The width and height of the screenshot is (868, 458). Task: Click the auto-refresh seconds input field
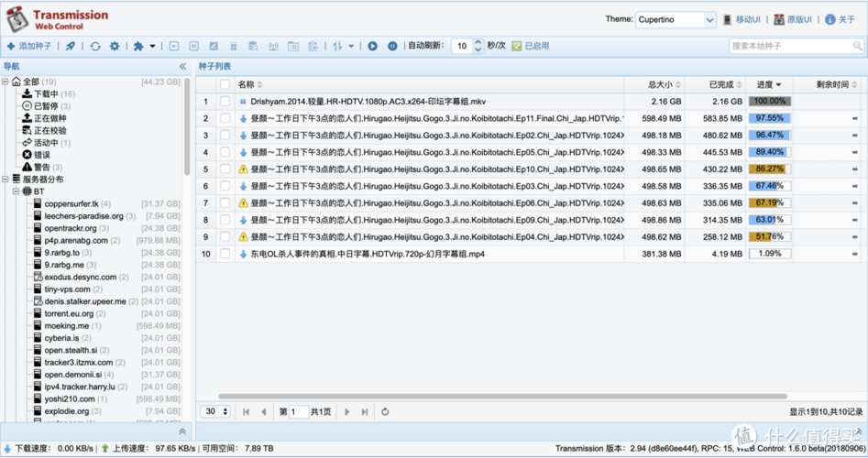pyautogui.click(x=463, y=46)
